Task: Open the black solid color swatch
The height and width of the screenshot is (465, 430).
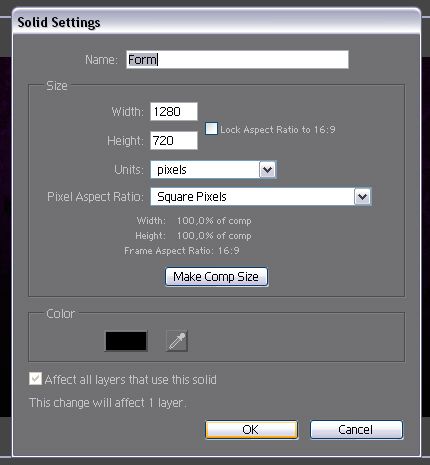Action: (126, 341)
